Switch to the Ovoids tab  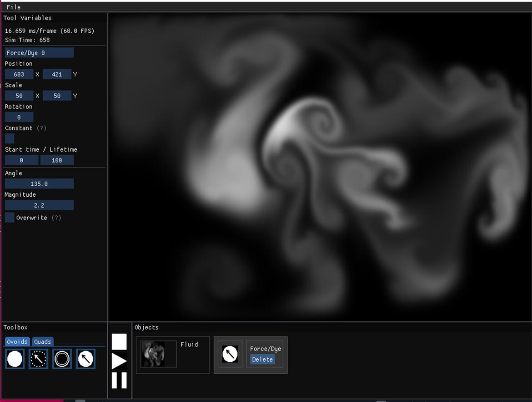18,341
